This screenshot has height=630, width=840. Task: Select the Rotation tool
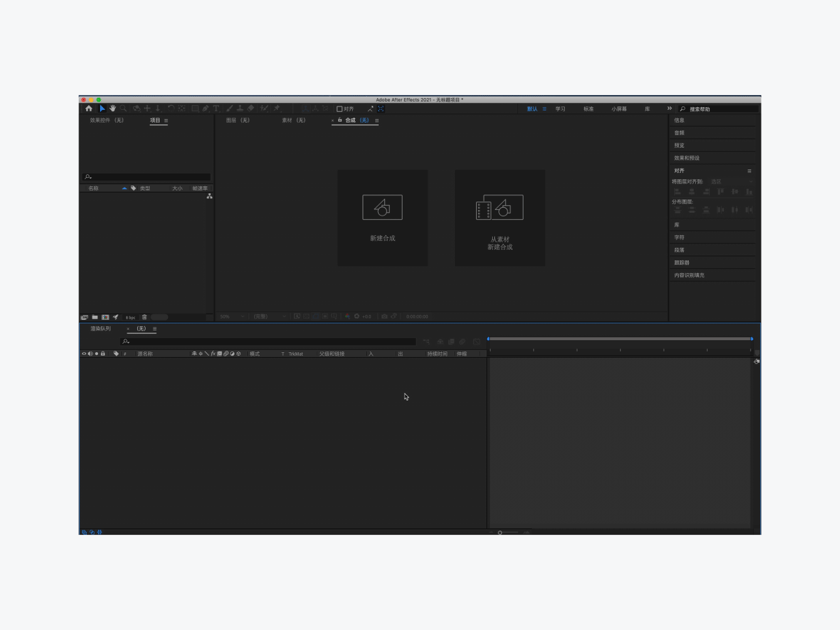click(x=171, y=108)
